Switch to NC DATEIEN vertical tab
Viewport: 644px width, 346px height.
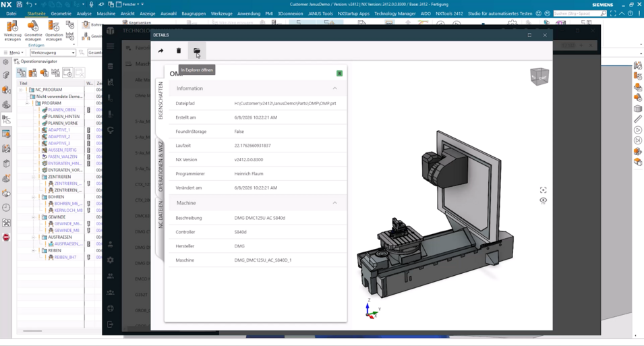click(x=160, y=214)
